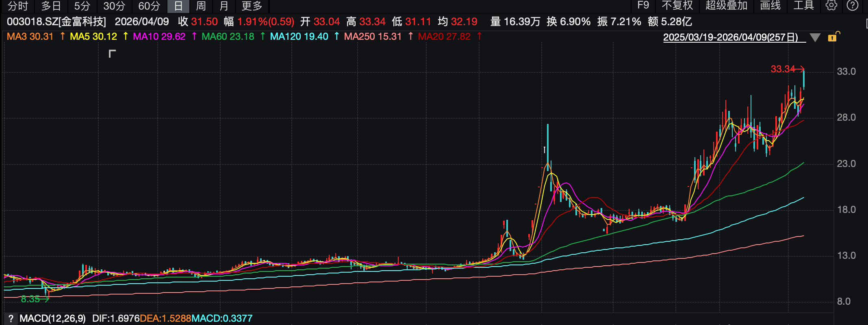
Task: Click the 13.0 price axis label
Action: (x=846, y=256)
